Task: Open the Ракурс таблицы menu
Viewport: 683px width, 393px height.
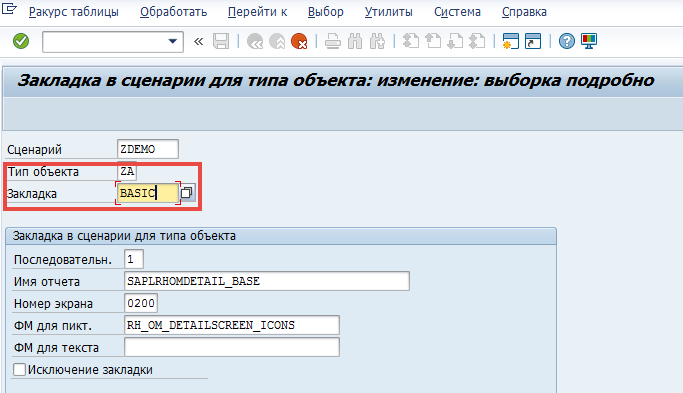Action: pos(74,12)
